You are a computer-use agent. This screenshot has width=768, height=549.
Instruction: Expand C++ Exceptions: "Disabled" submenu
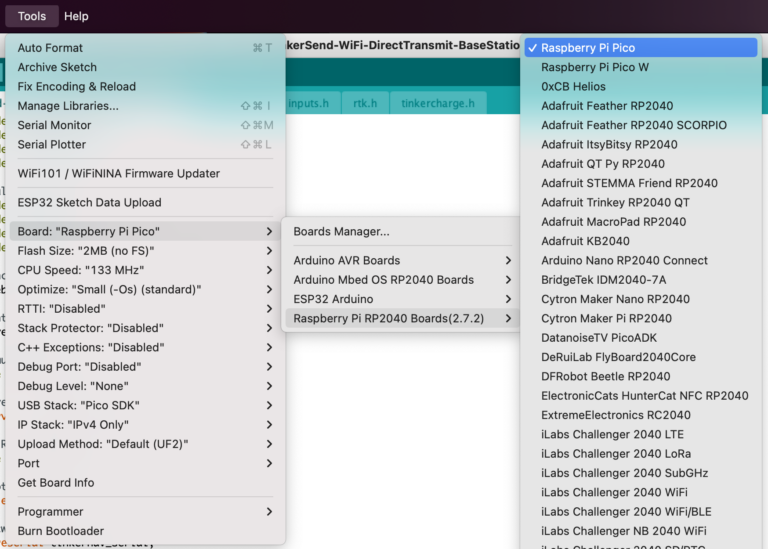tap(145, 347)
